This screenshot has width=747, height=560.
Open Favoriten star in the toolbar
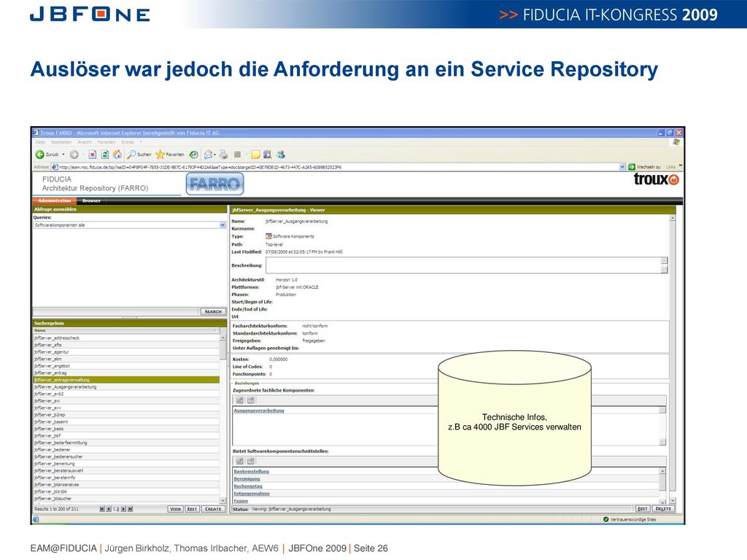(169, 155)
